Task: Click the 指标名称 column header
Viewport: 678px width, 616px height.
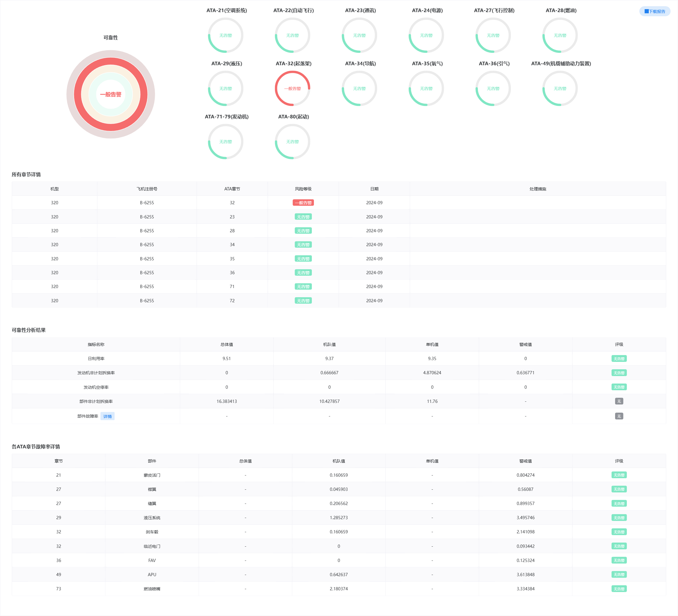Action: coord(96,345)
